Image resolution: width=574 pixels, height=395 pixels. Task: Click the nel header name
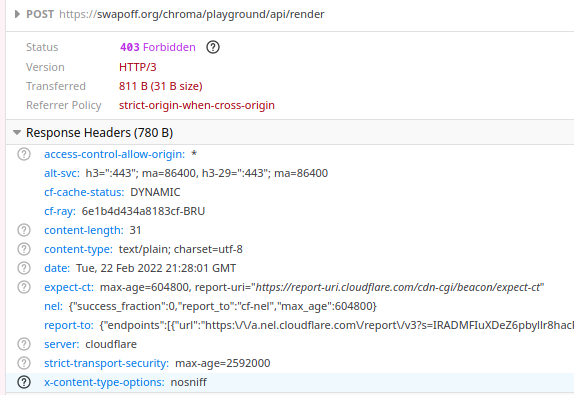click(53, 306)
